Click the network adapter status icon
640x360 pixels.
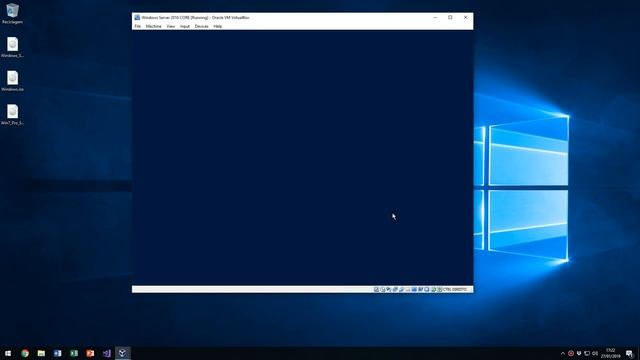[x=395, y=289]
